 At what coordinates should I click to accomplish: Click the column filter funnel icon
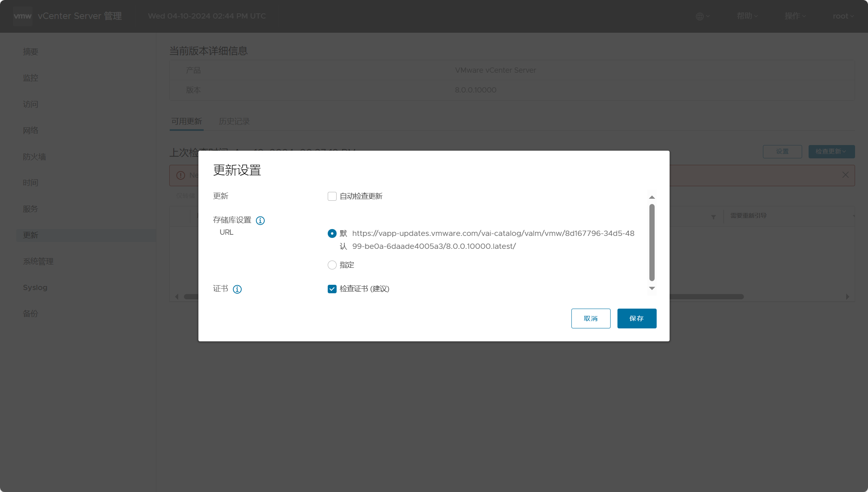pos(714,217)
